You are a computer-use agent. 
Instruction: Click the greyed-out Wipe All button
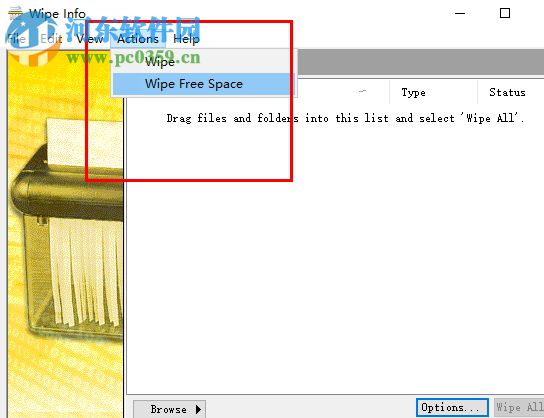[x=519, y=407]
